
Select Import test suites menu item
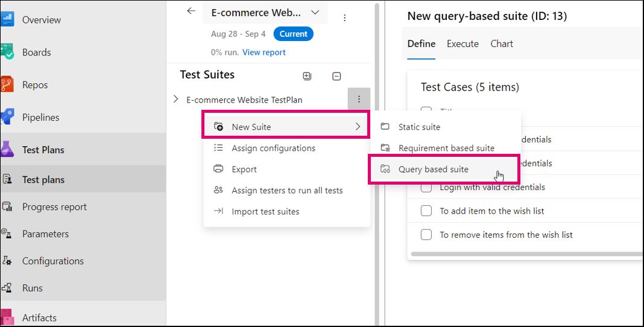[x=265, y=212]
